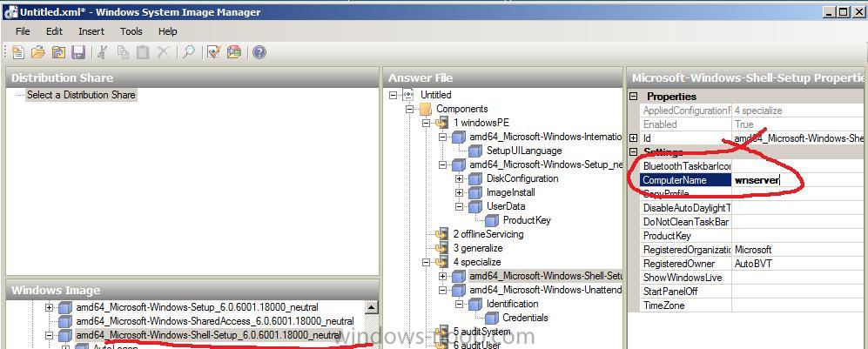The width and height of the screenshot is (868, 349).
Task: Click Select a Distribution Share
Action: click(x=81, y=95)
